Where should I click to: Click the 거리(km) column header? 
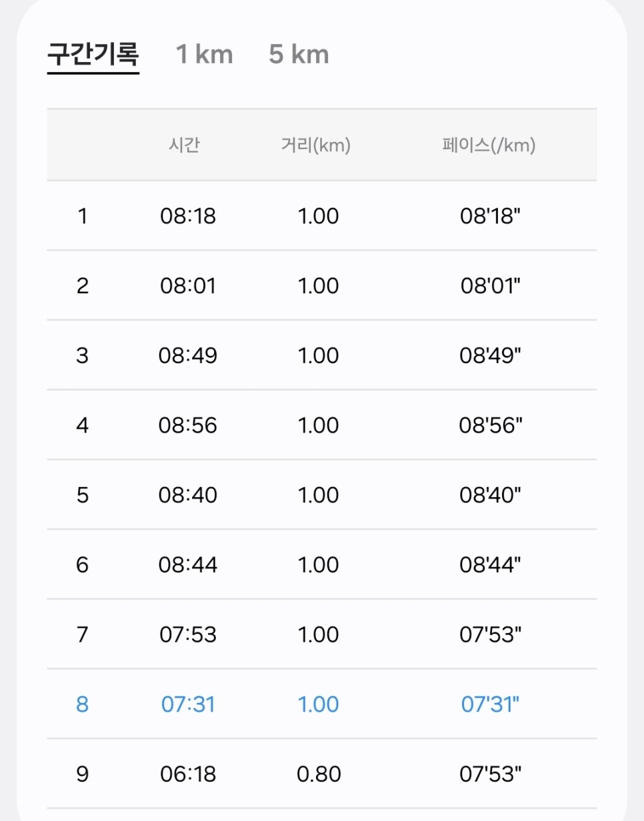point(316,145)
